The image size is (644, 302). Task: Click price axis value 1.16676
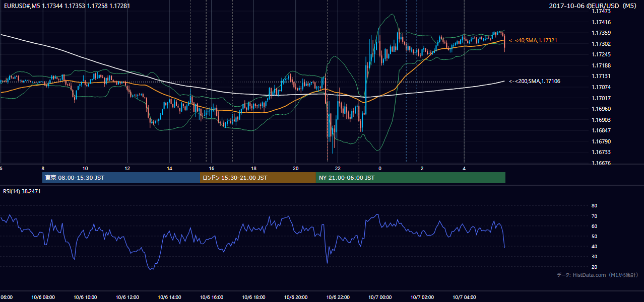(x=601, y=163)
